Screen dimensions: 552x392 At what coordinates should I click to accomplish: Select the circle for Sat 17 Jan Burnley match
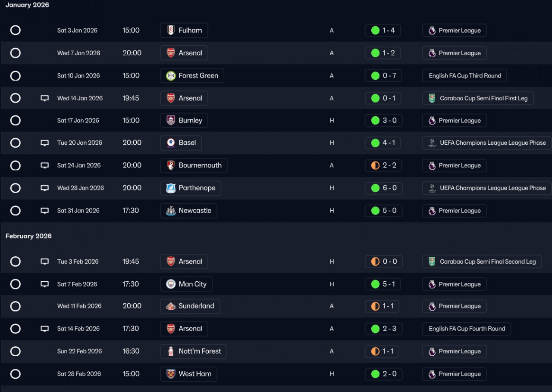click(x=16, y=121)
